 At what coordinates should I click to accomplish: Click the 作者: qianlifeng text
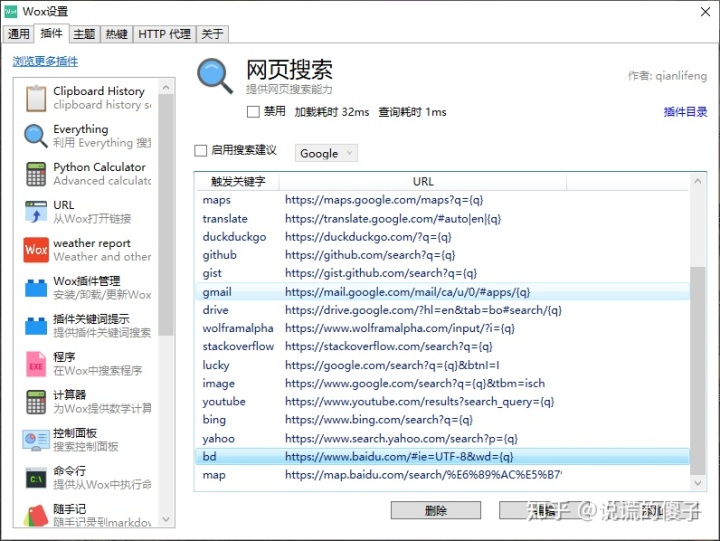click(667, 76)
